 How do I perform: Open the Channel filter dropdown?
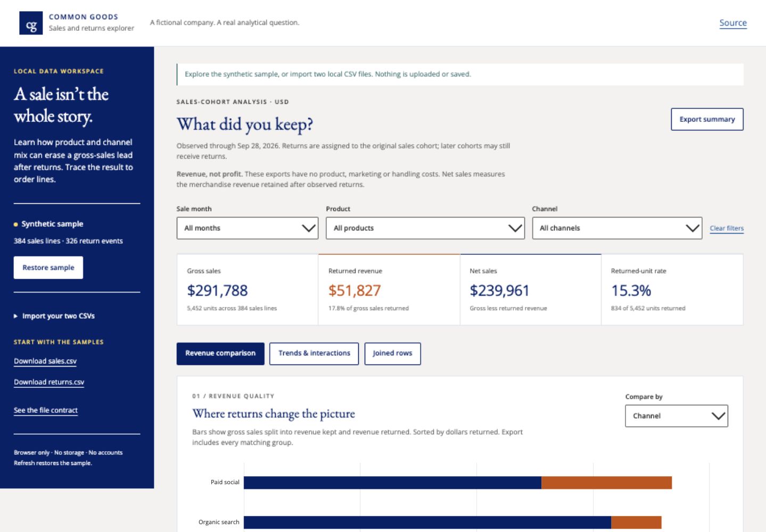(x=617, y=228)
